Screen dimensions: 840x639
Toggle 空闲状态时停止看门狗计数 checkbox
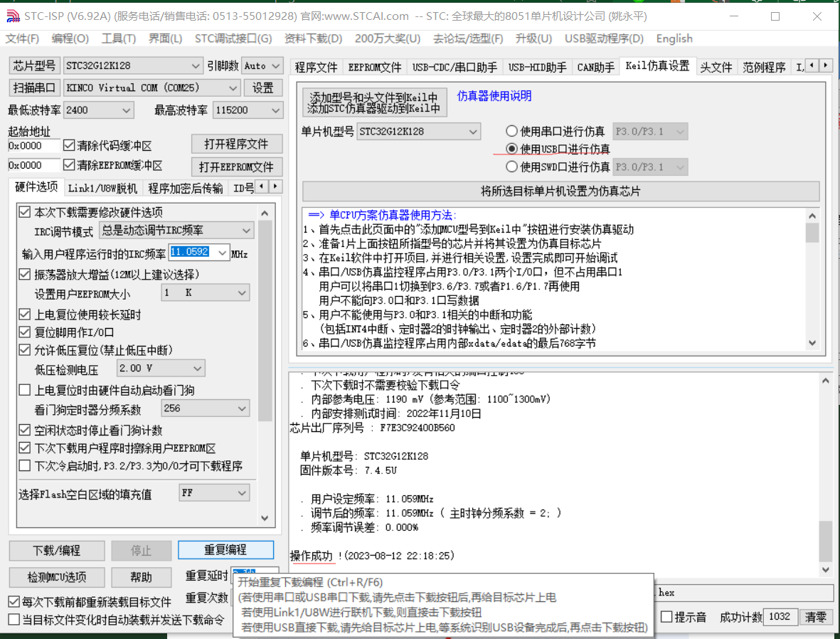click(25, 430)
